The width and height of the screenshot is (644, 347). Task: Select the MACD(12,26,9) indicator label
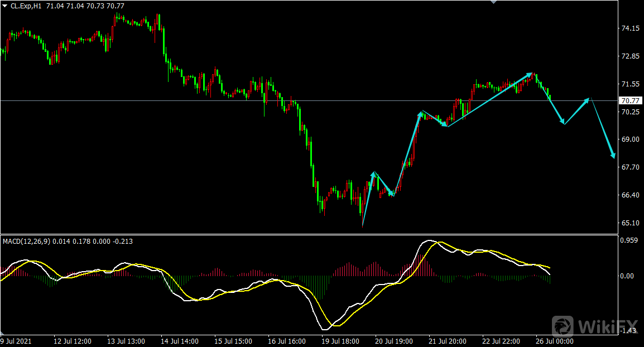click(x=26, y=242)
